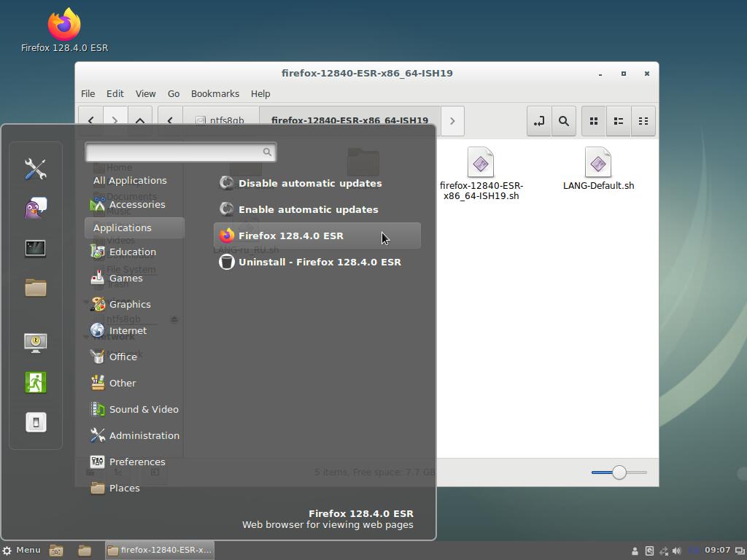
Task: Click the lock screen monitor icon
Action: pos(36,343)
